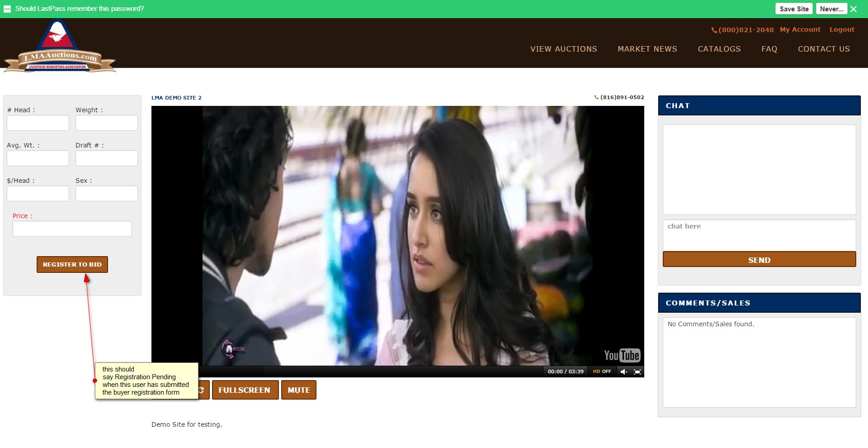Go to My Account

click(x=800, y=29)
